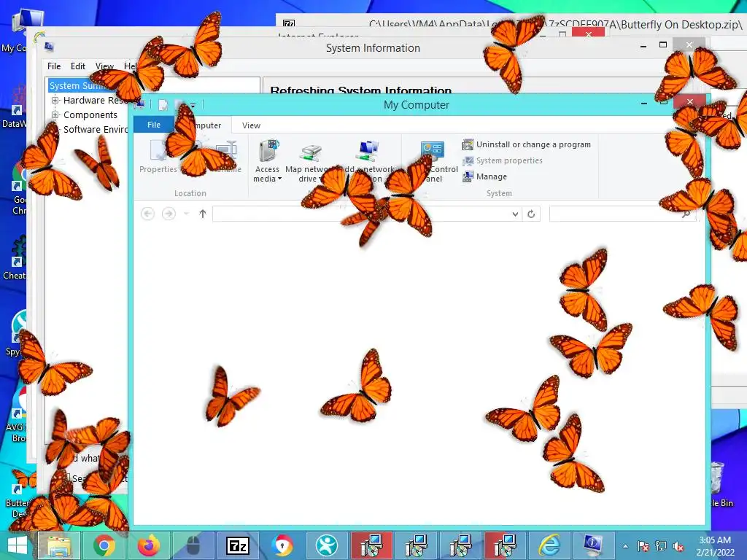Screen dimensions: 747x560
Task: Select the Components tree label
Action: [90, 114]
